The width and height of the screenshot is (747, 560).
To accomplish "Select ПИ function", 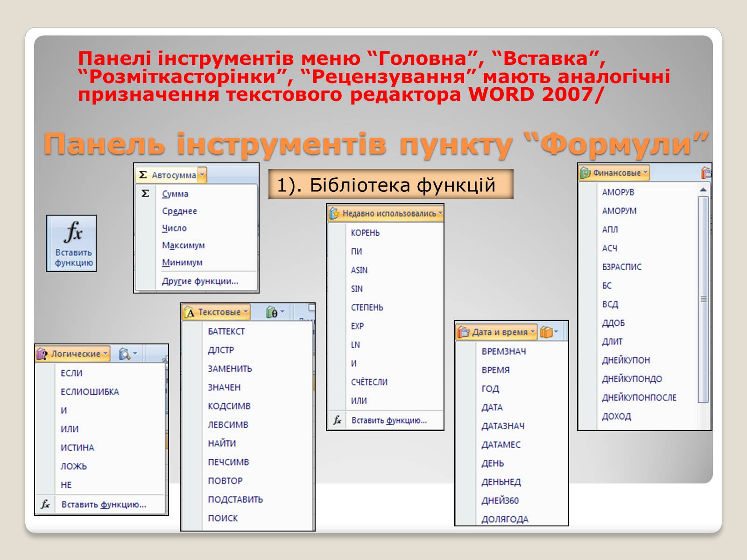I will click(x=356, y=252).
